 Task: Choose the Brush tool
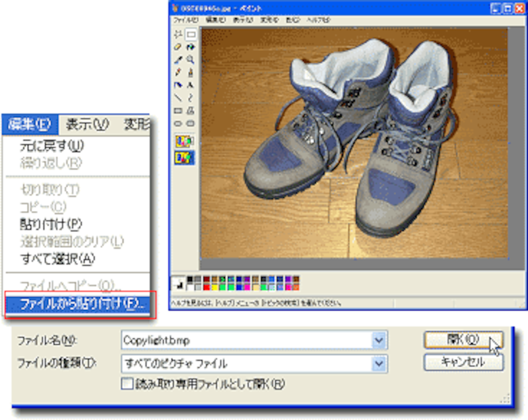click(191, 73)
